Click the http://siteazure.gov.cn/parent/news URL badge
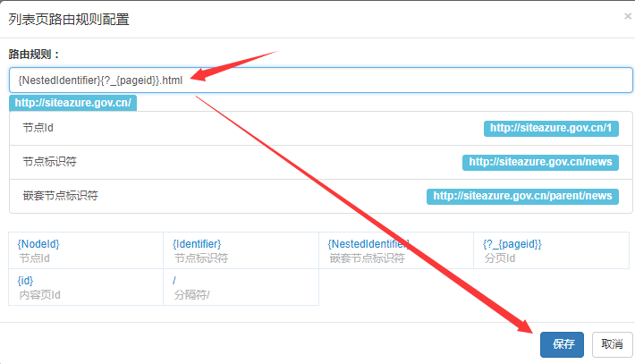Screen dimensions: 635x364 (x=522, y=196)
